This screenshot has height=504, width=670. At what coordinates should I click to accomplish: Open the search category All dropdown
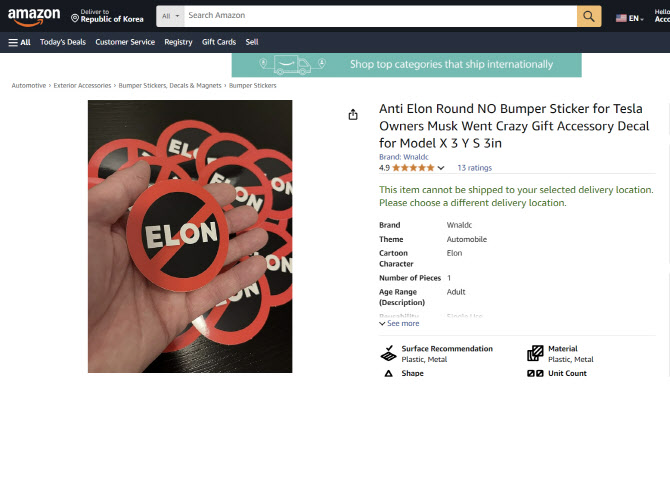(170, 16)
